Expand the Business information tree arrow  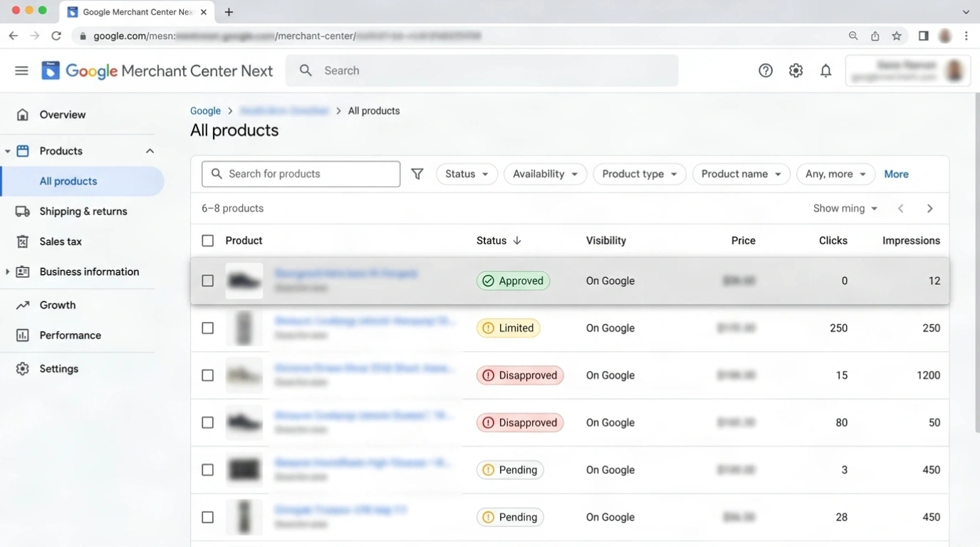point(7,271)
